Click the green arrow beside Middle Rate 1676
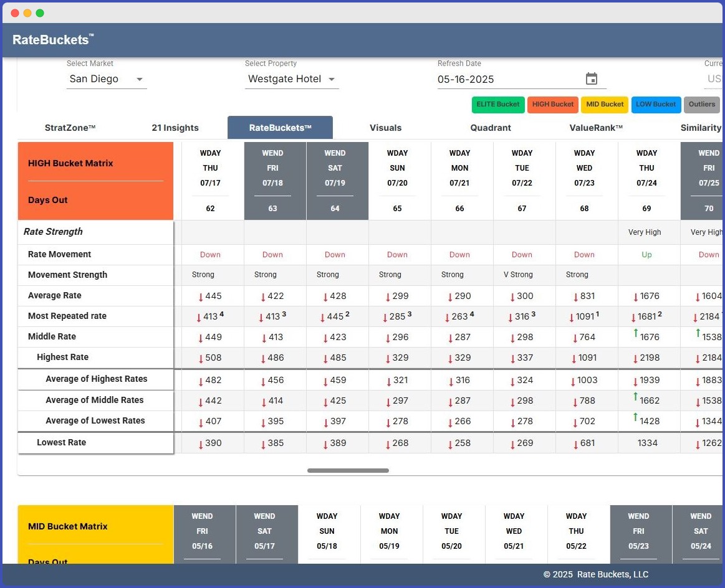This screenshot has height=588, width=725. [636, 333]
